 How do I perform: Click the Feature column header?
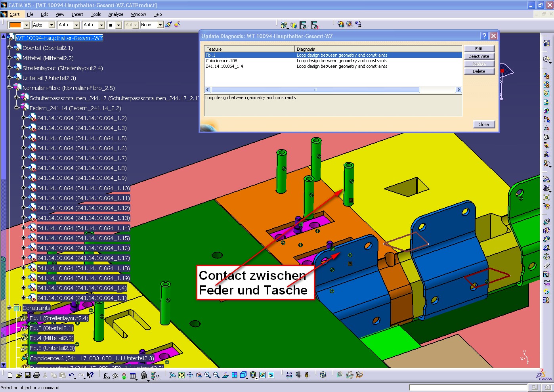tap(250, 49)
